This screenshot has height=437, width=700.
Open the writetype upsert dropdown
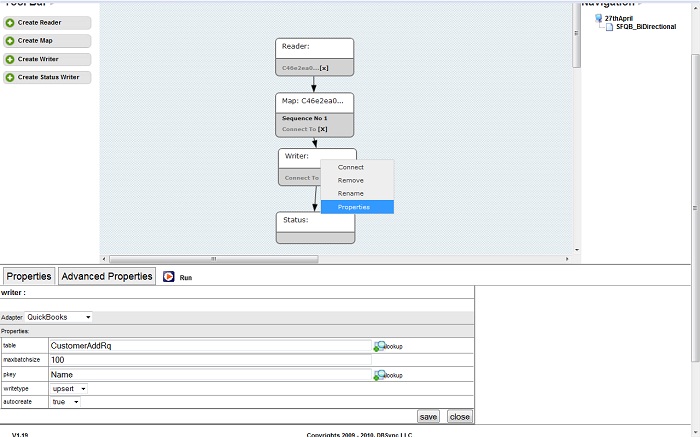pyautogui.click(x=69, y=388)
